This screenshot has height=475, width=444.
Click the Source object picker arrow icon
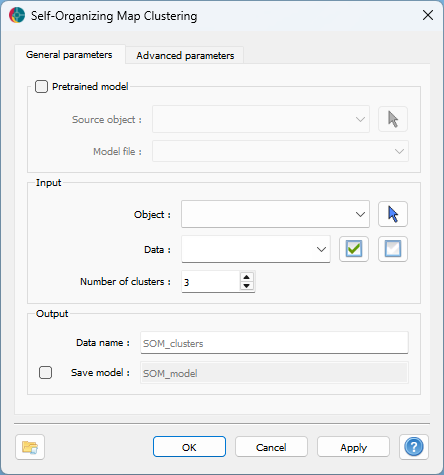393,119
